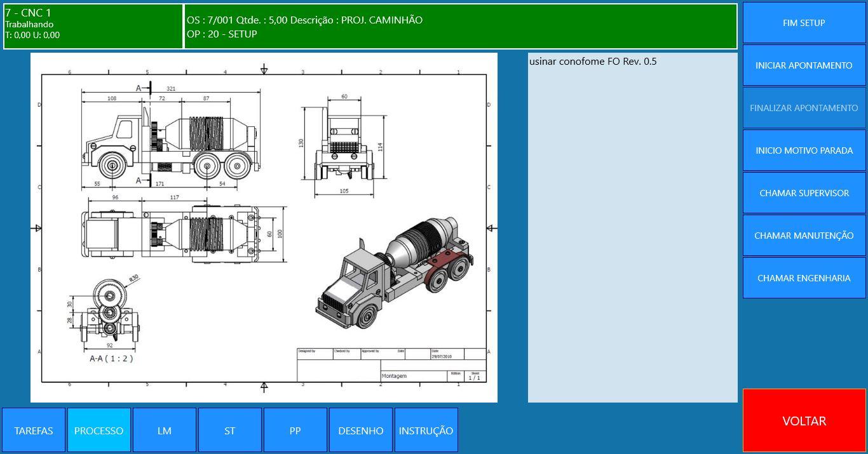Open the ST tab
Viewport: 868px width, 454px height.
tap(230, 431)
